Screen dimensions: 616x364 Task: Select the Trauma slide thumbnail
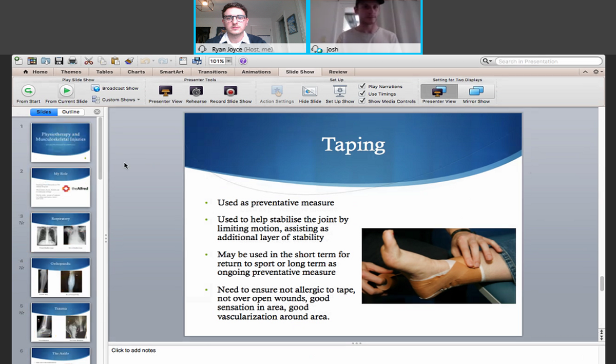tap(61, 323)
